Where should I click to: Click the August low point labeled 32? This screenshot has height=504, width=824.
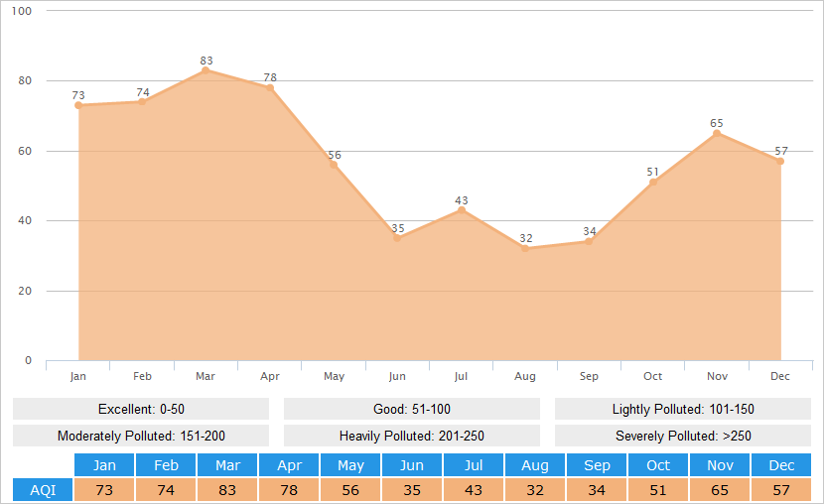tap(525, 248)
